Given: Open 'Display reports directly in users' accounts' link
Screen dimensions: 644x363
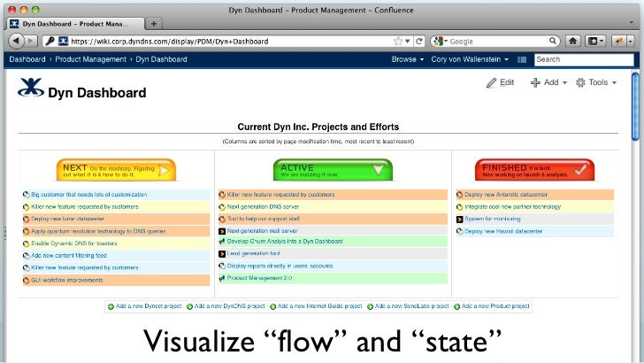Looking at the screenshot, I should click(x=280, y=266).
